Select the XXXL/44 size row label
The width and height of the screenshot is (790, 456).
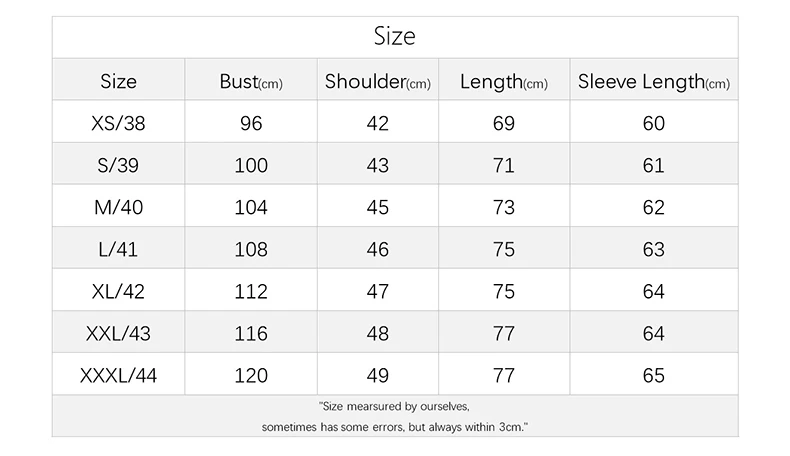click(x=118, y=375)
